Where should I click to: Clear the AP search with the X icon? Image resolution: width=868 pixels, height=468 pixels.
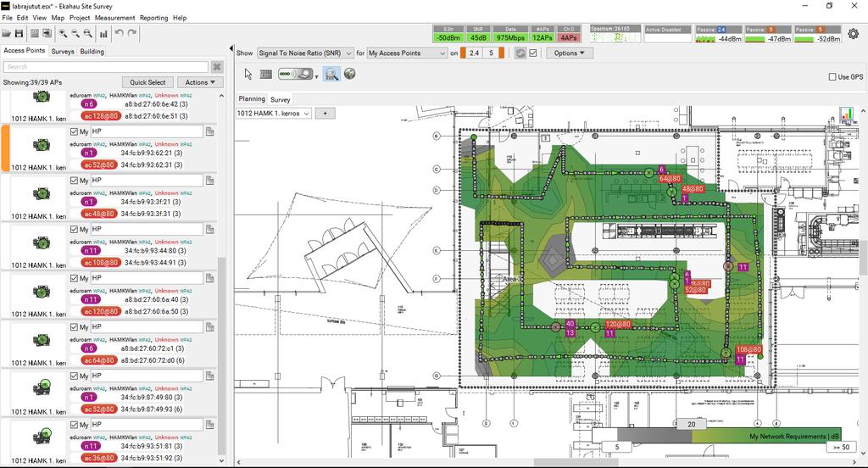(x=217, y=67)
